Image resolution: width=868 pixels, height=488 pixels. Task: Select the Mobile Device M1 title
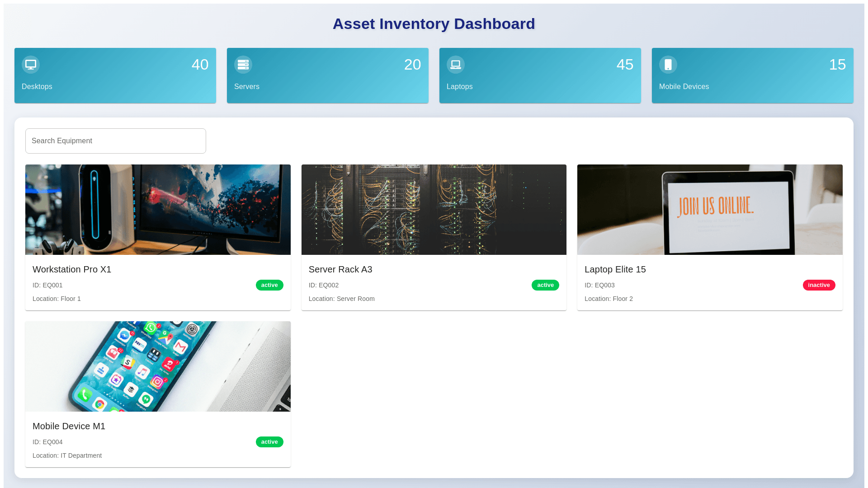click(x=69, y=426)
